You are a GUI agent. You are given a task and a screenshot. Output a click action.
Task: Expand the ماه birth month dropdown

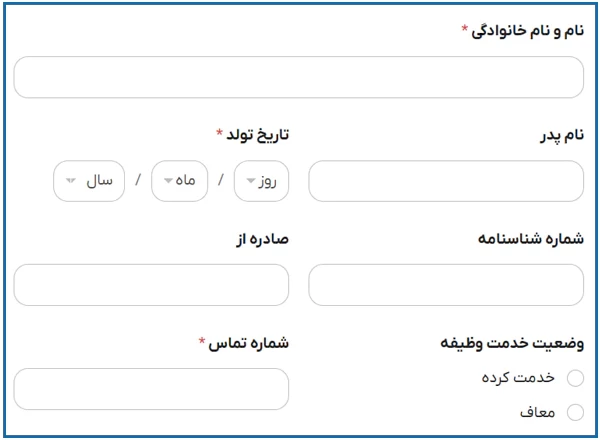click(x=179, y=181)
